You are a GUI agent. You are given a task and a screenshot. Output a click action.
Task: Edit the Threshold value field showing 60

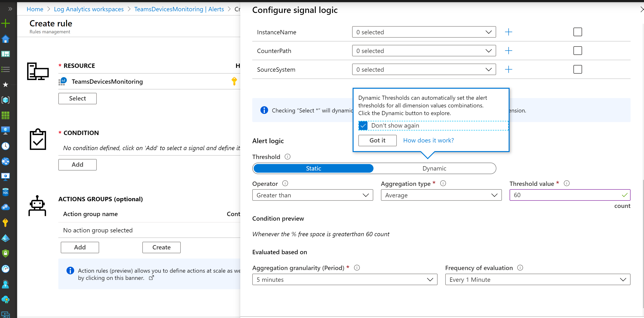pos(570,195)
